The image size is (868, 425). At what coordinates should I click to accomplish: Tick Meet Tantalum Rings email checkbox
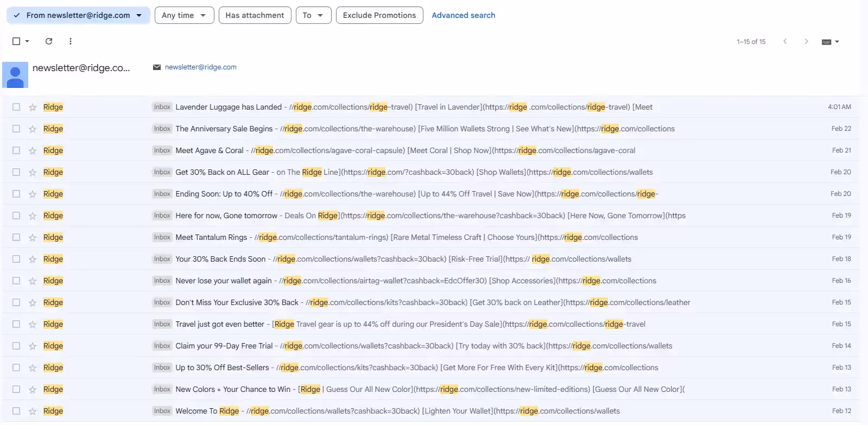click(x=16, y=237)
